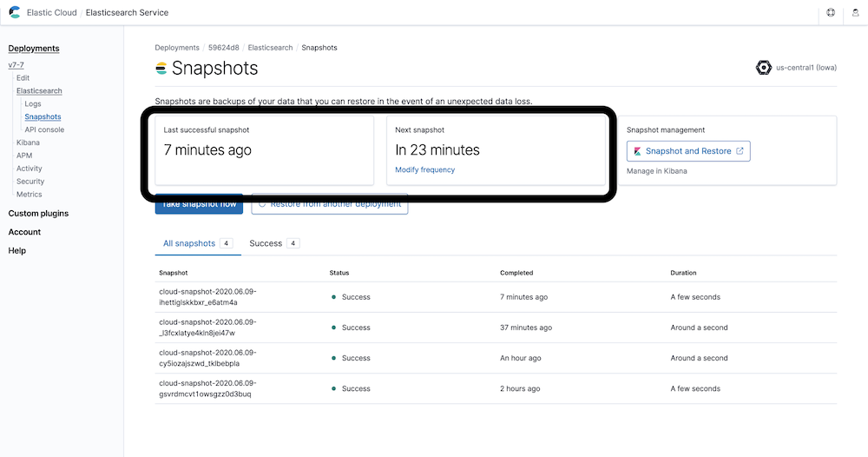This screenshot has height=457, width=868.
Task: Open Snapshot and Restore in Kibana
Action: [688, 151]
